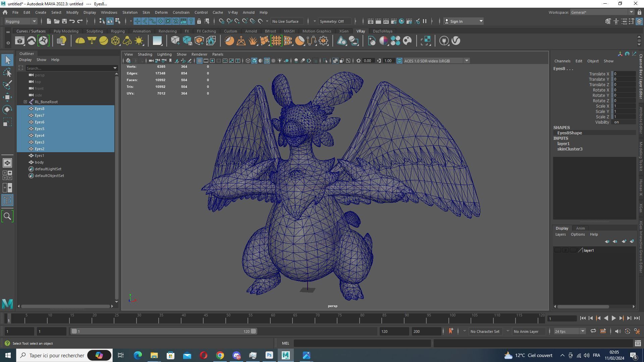Open the Skeleton menu
Screen dimensions: 644x362
pos(130,12)
